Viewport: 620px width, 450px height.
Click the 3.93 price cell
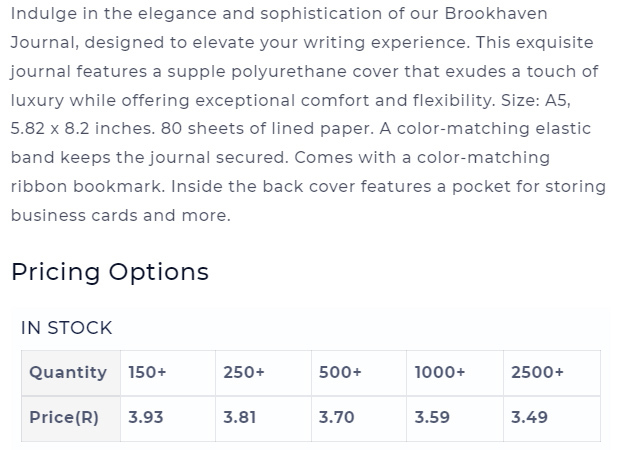168,419
